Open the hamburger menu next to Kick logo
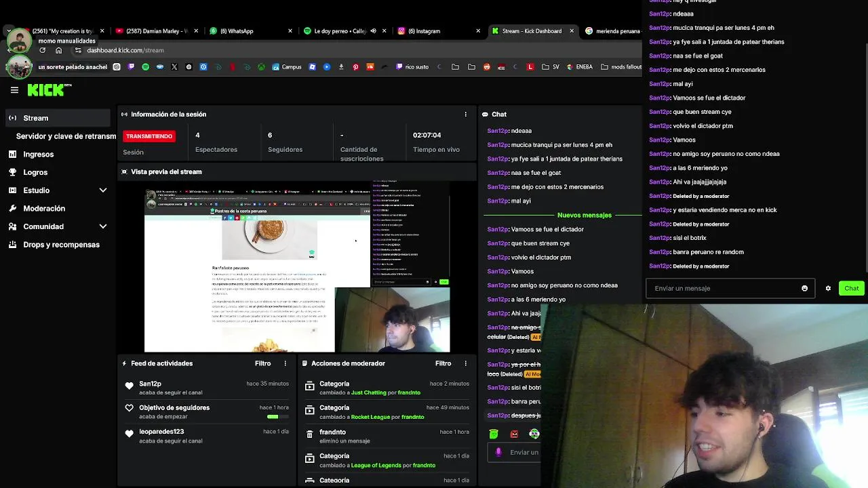 pyautogui.click(x=14, y=89)
